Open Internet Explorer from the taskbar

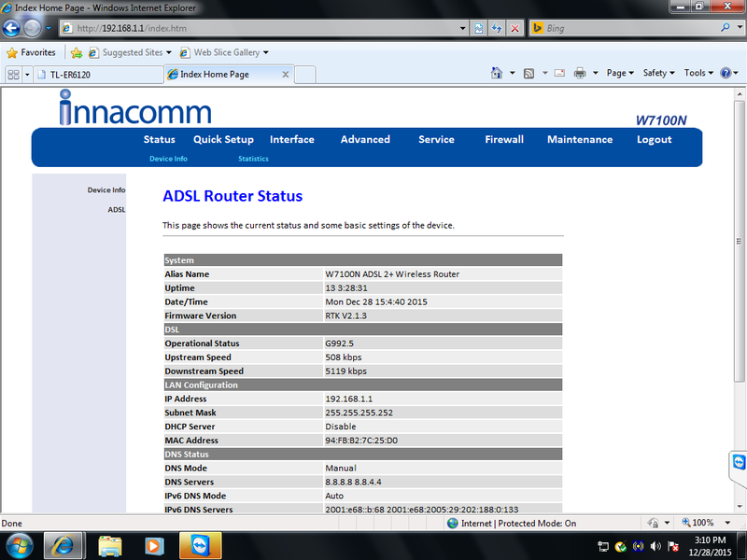[x=63, y=546]
